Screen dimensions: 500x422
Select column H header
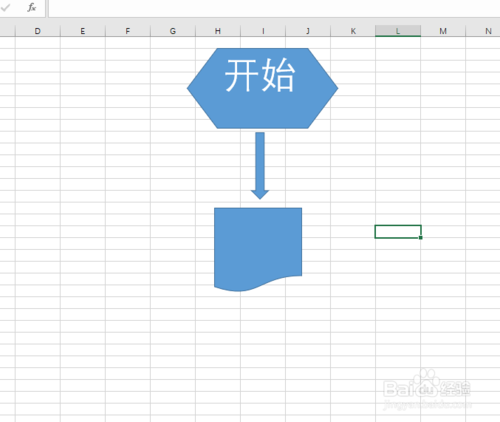click(x=218, y=31)
